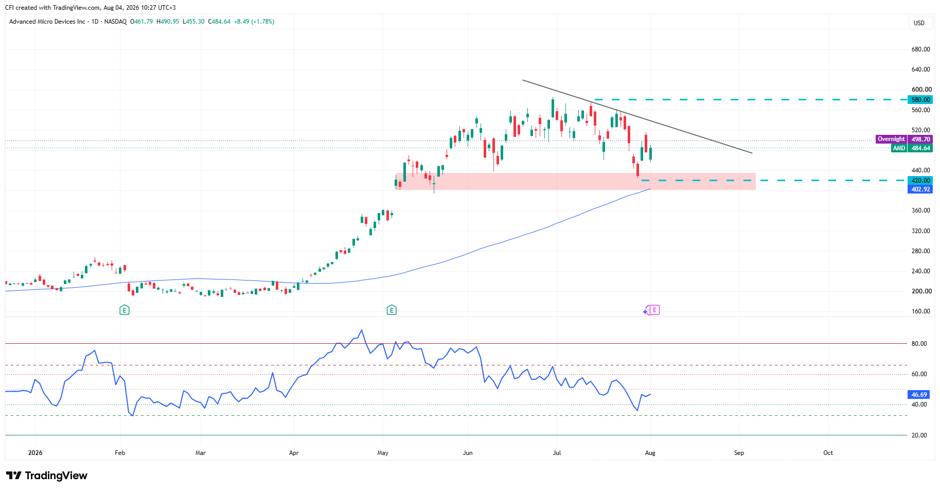
Task: Select the pink support zone rectangle
Action: [x=576, y=182]
